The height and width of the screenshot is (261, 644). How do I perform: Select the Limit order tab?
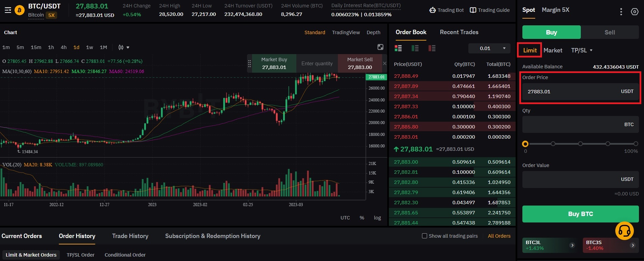coord(530,50)
